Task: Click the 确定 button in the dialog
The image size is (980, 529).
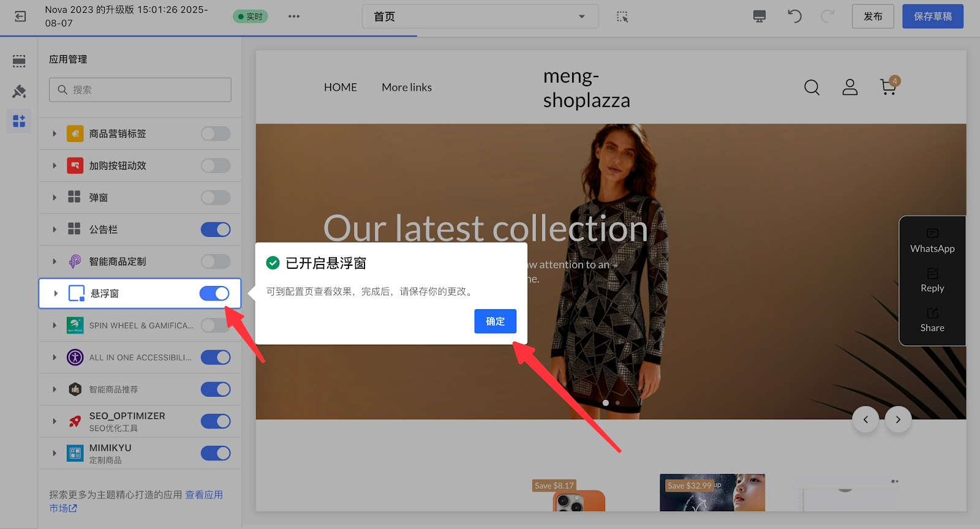Action: pyautogui.click(x=495, y=321)
